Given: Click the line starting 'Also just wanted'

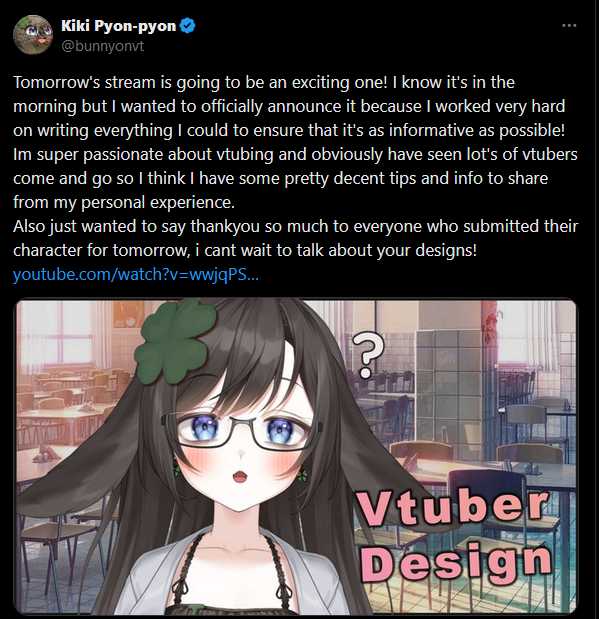Looking at the screenshot, I should click(295, 227).
